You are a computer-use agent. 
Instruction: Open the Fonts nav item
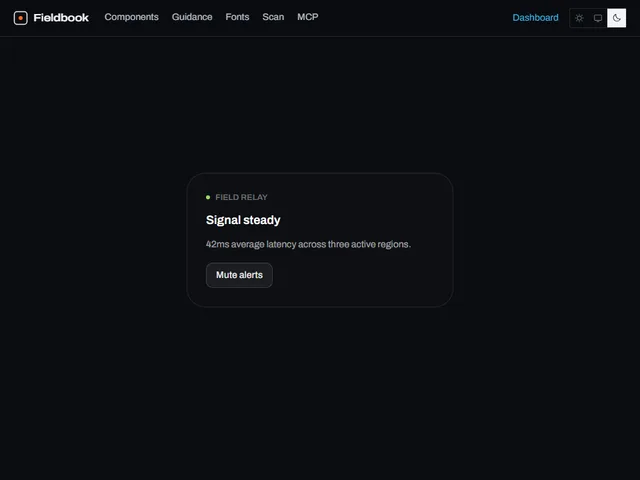[237, 17]
